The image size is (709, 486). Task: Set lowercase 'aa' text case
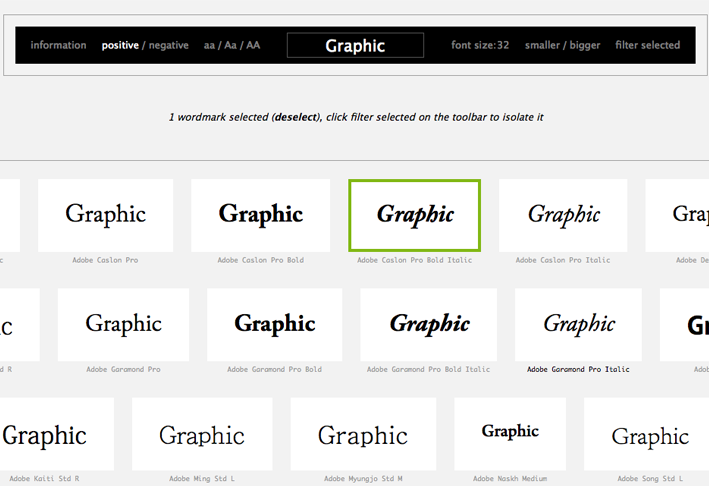pyautogui.click(x=209, y=45)
